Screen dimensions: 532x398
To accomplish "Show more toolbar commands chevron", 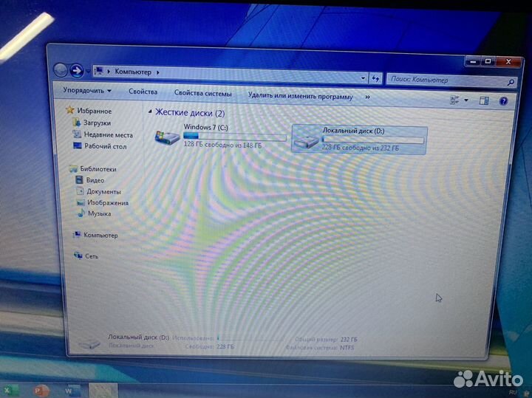I will pyautogui.click(x=367, y=97).
